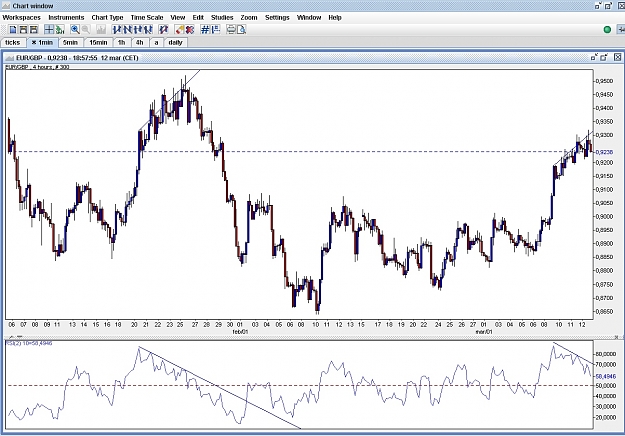Click the inner EUR/GBP chart minimize icon
This screenshot has width=625, height=436.
click(x=594, y=58)
